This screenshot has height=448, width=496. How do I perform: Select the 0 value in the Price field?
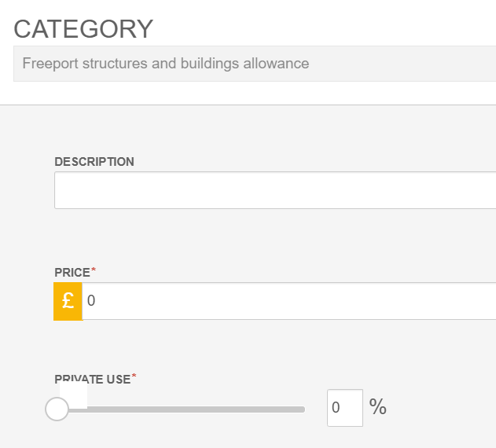point(91,301)
